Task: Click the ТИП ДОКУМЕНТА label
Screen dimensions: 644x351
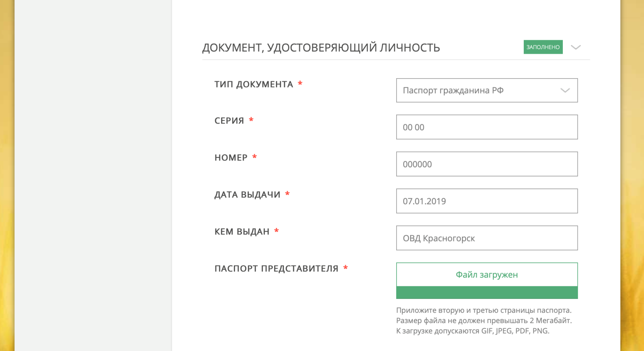Action: (254, 84)
